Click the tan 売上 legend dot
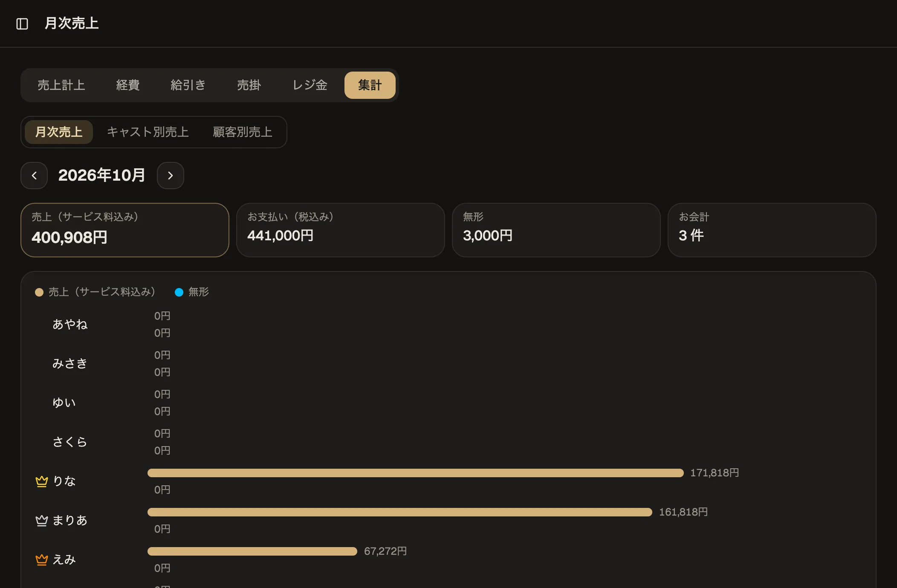The width and height of the screenshot is (897, 588). coord(39,292)
